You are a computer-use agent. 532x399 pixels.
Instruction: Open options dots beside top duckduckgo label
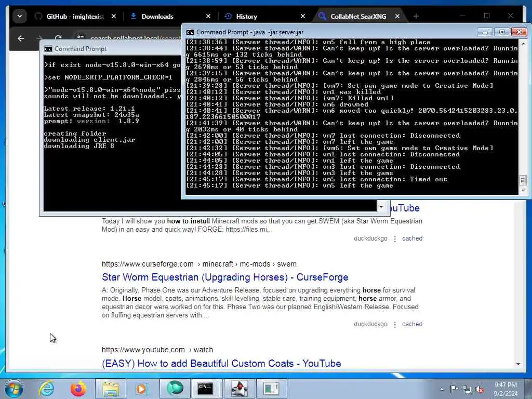395,239
